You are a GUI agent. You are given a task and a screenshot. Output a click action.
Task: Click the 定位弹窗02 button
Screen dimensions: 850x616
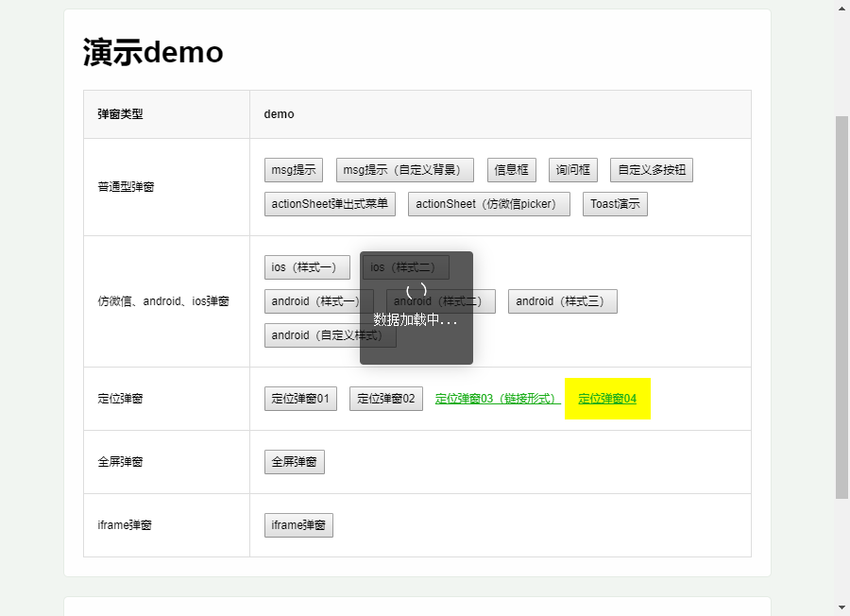[386, 399]
